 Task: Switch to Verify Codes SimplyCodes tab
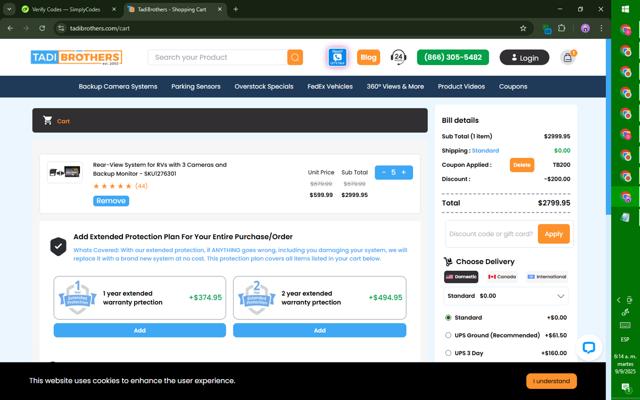pyautogui.click(x=65, y=9)
